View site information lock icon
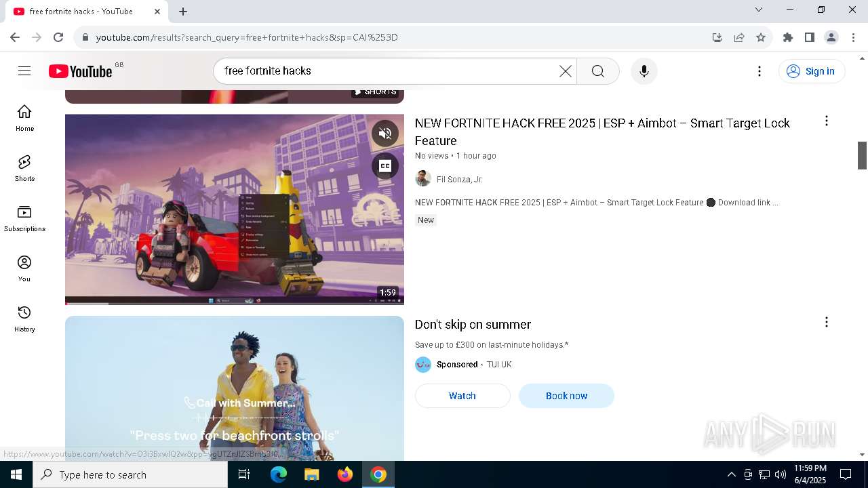Image resolution: width=868 pixels, height=488 pixels. [85, 37]
